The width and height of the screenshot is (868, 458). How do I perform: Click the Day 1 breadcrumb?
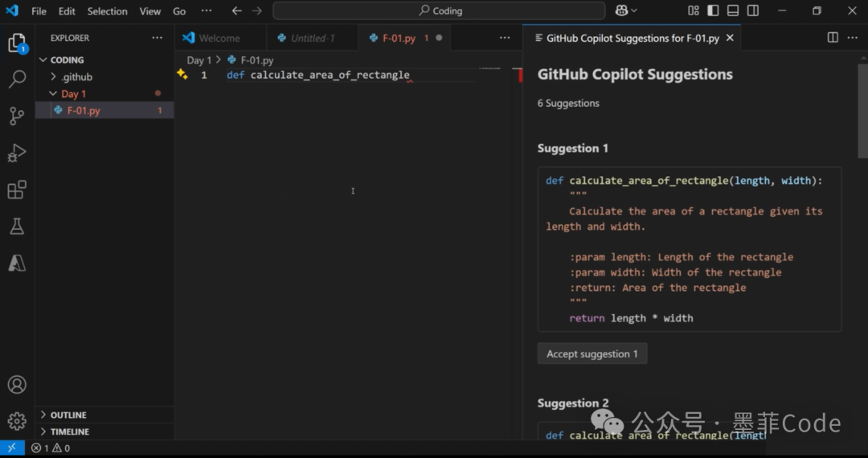click(x=199, y=60)
